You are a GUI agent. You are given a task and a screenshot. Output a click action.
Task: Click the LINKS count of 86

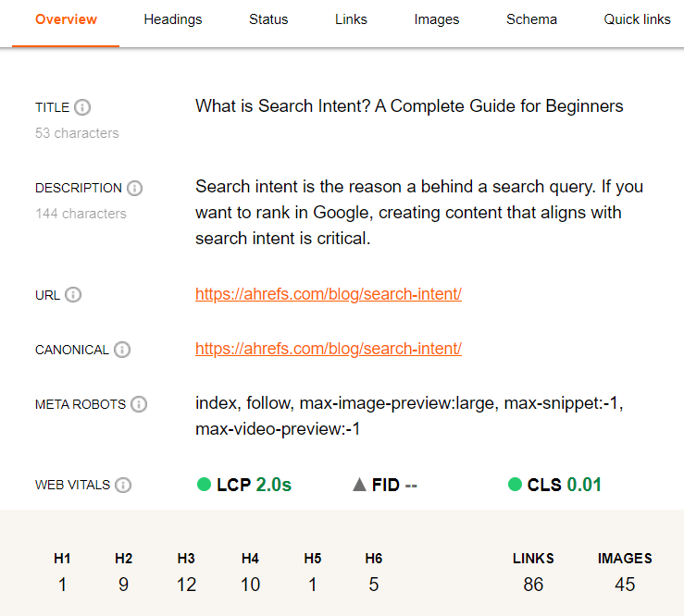click(533, 584)
